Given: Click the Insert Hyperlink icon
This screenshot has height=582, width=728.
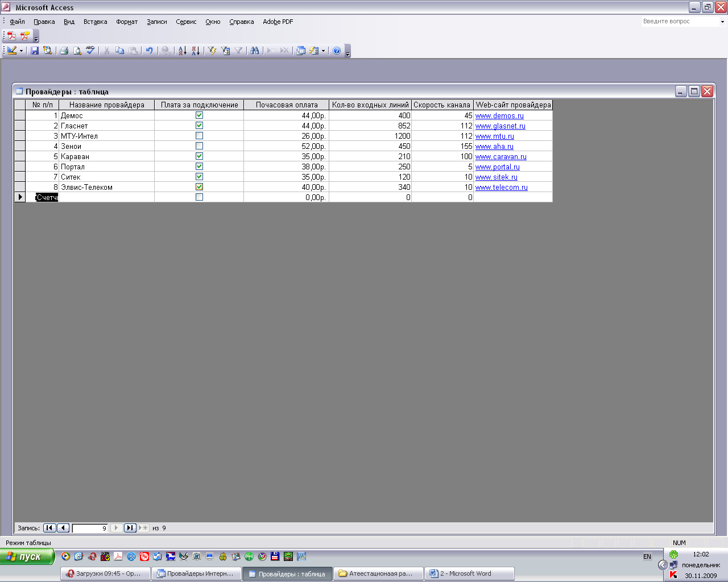Looking at the screenshot, I should (x=166, y=51).
